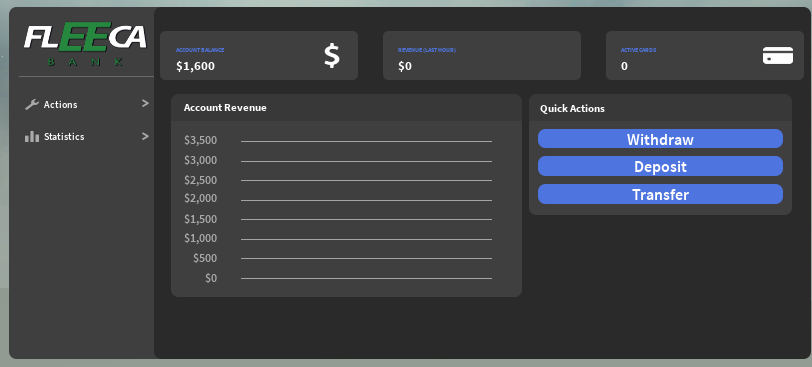Select the Revenue (Last Hour) card
Image resolution: width=812 pixels, height=367 pixels.
coord(482,55)
